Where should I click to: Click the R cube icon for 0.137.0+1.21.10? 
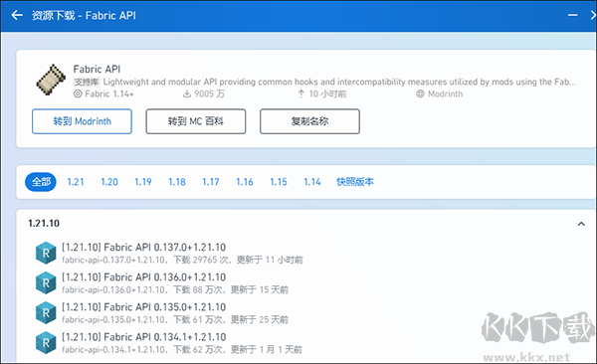(46, 253)
